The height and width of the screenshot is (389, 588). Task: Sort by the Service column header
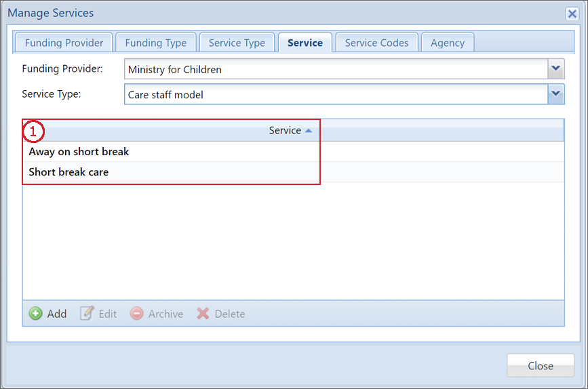(x=285, y=130)
